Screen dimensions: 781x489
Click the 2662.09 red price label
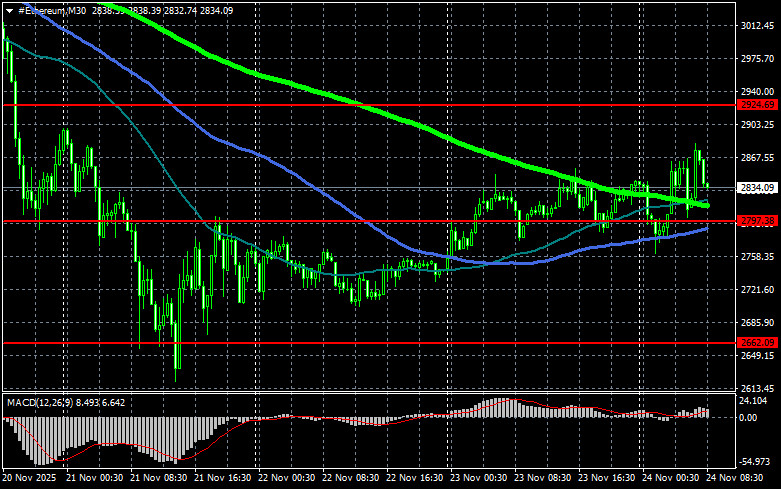[x=757, y=343]
